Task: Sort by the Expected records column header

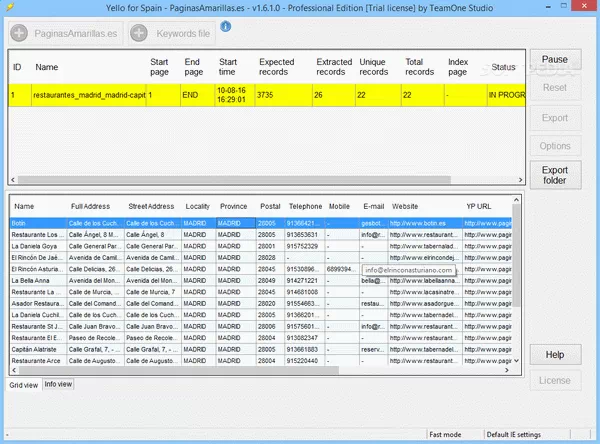Action: pos(277,67)
